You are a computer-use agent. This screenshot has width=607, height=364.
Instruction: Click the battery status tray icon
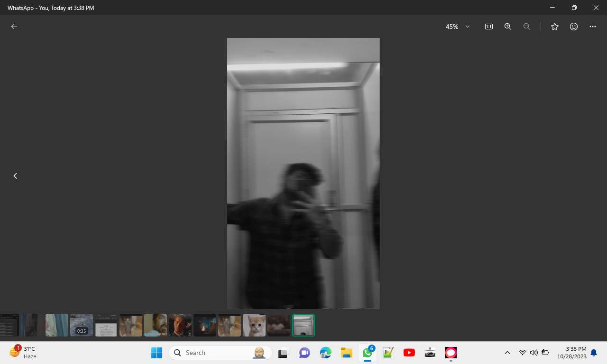click(545, 353)
